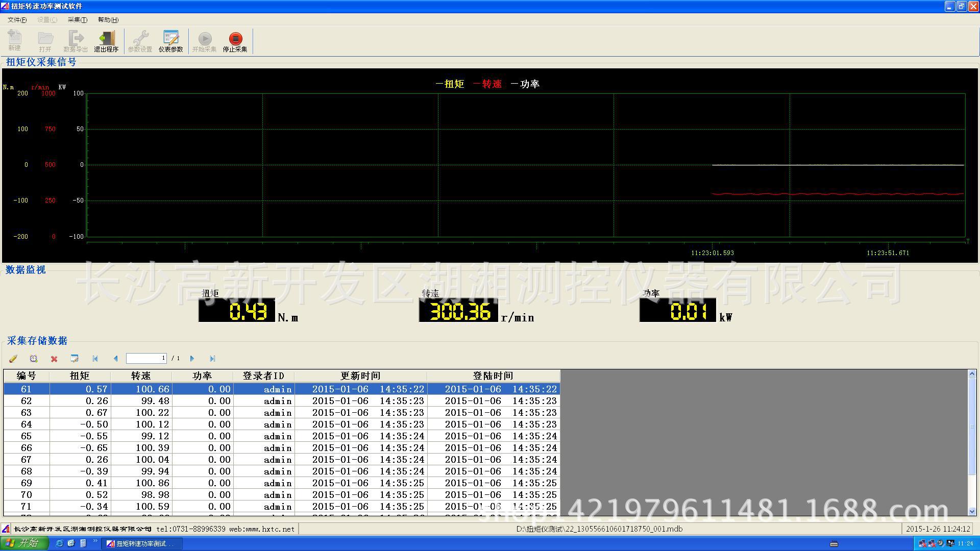Go to the previous records page
The width and height of the screenshot is (980, 551).
115,359
